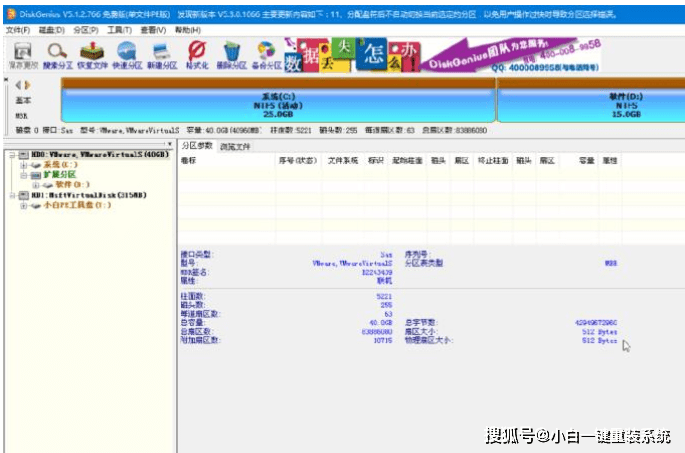Sort by the 起始柱面 column header
685x453 pixels.
point(407,161)
